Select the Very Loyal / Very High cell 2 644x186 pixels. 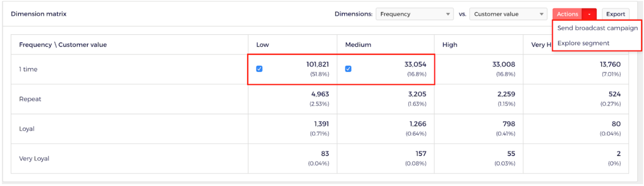(576, 158)
